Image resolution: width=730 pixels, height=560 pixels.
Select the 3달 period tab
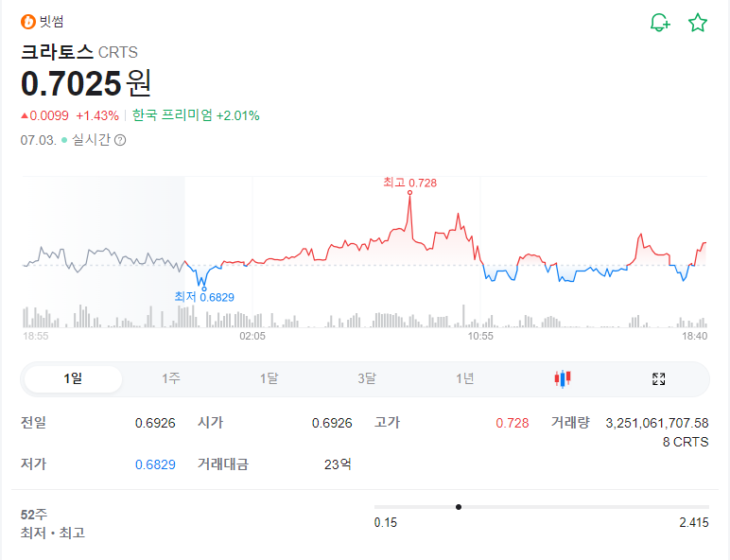367,379
